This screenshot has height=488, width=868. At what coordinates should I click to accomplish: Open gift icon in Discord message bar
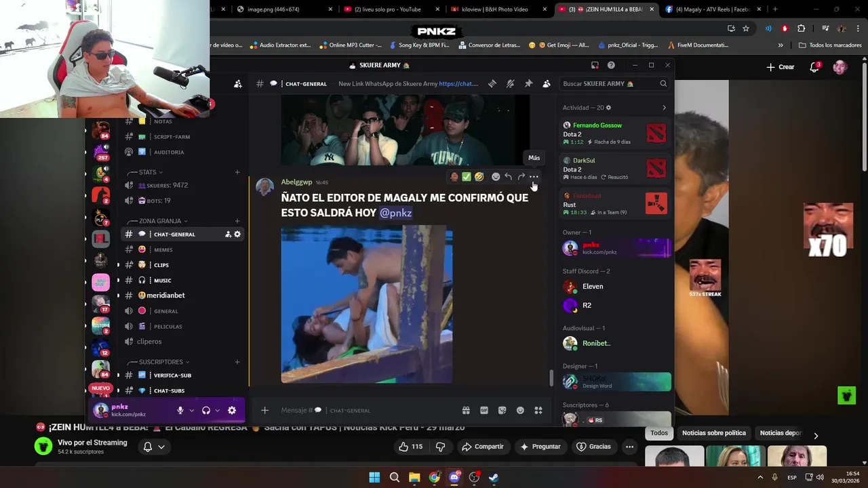pos(466,410)
